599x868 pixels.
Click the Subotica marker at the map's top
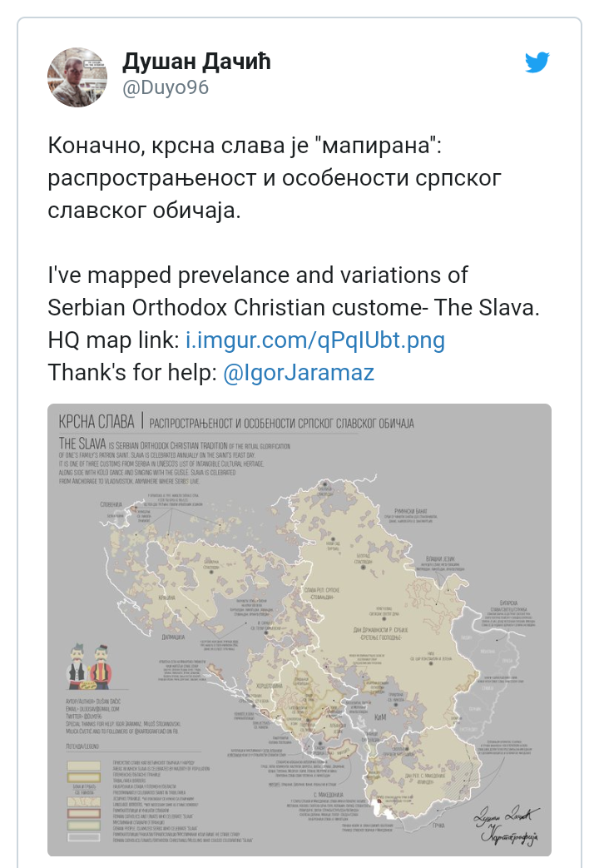point(325,484)
